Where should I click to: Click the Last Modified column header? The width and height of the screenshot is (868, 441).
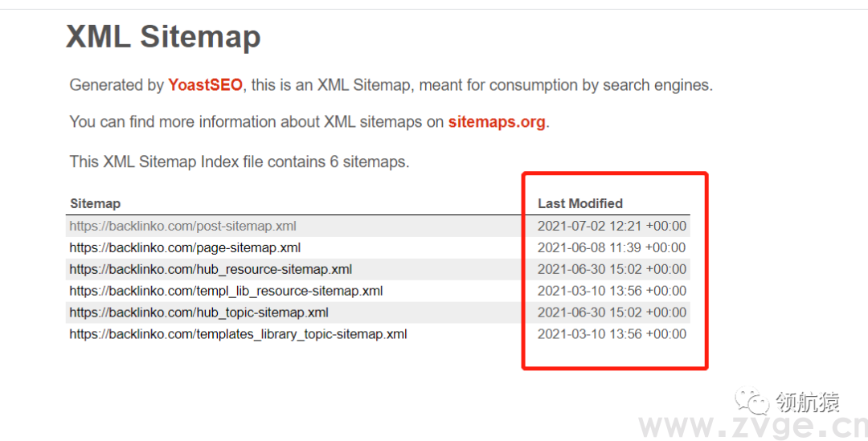[x=580, y=204]
